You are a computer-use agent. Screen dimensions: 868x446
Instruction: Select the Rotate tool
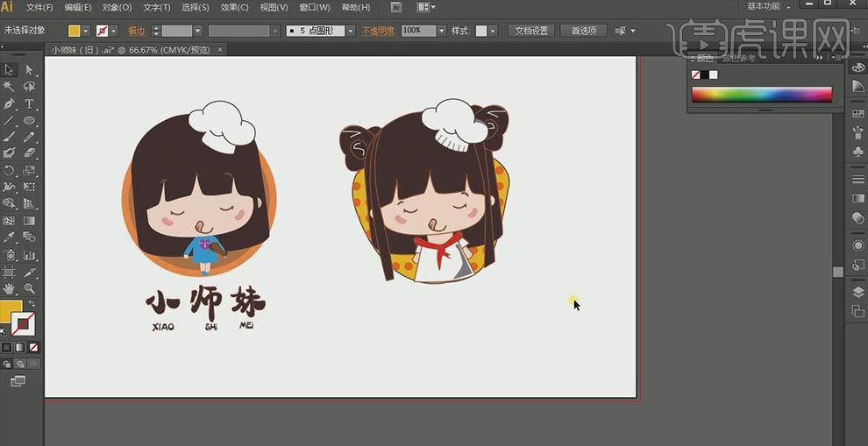pyautogui.click(x=9, y=170)
